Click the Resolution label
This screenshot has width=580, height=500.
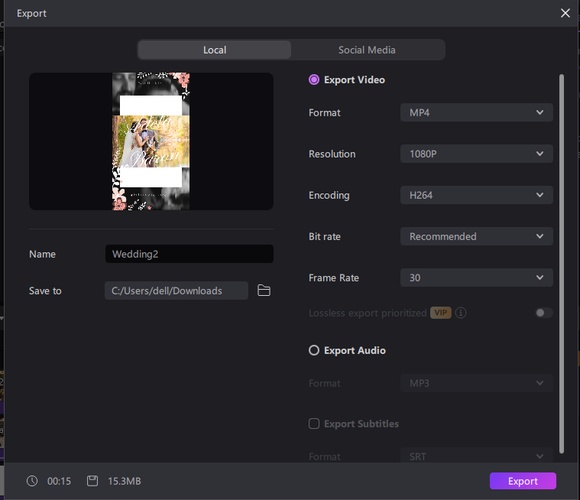[332, 154]
